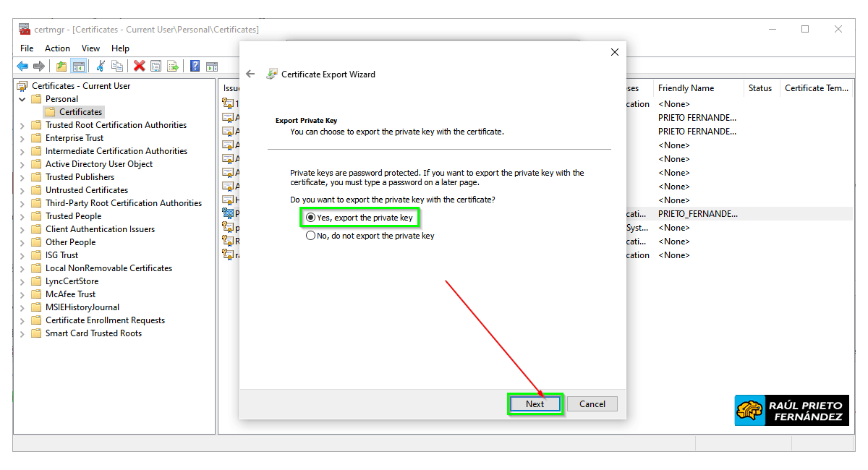868x470 pixels.
Task: Click the Copy icon in toolbar
Action: [117, 66]
